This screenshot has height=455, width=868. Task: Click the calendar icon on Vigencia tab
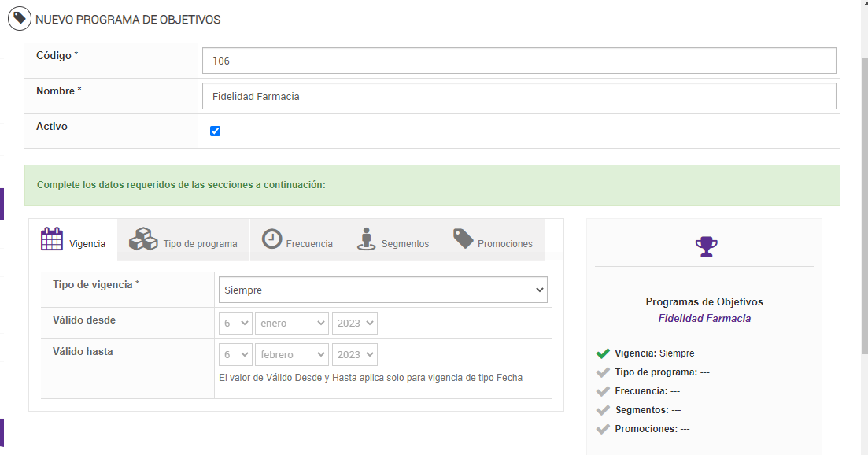tap(52, 239)
